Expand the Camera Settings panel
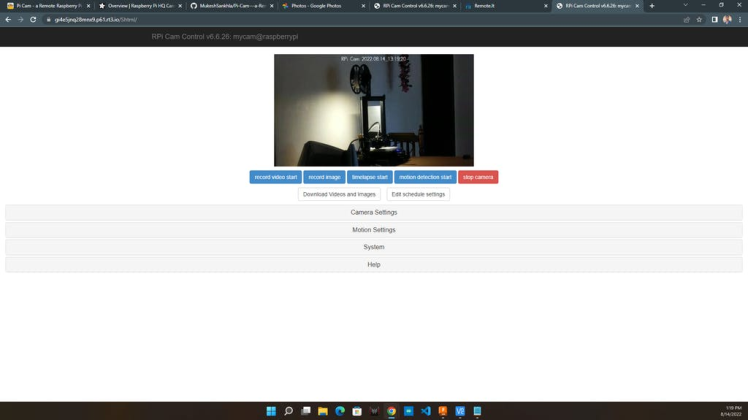The width and height of the screenshot is (748, 420). tap(373, 212)
